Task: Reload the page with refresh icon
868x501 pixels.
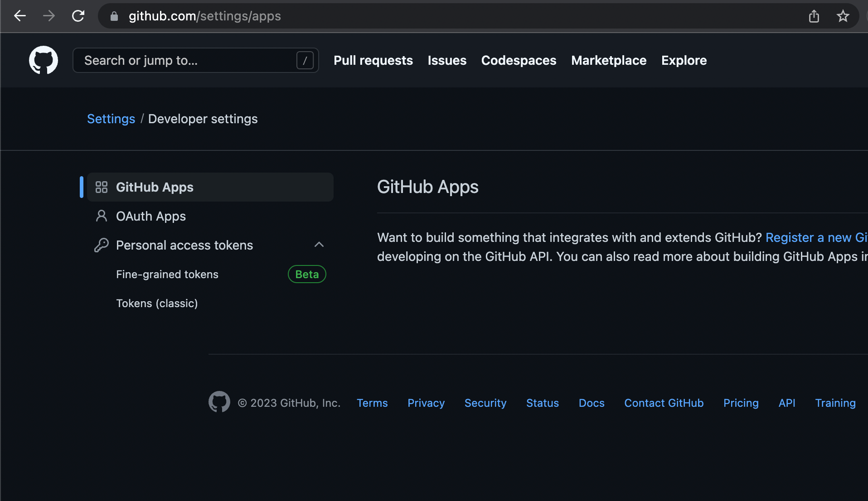Action: click(78, 16)
